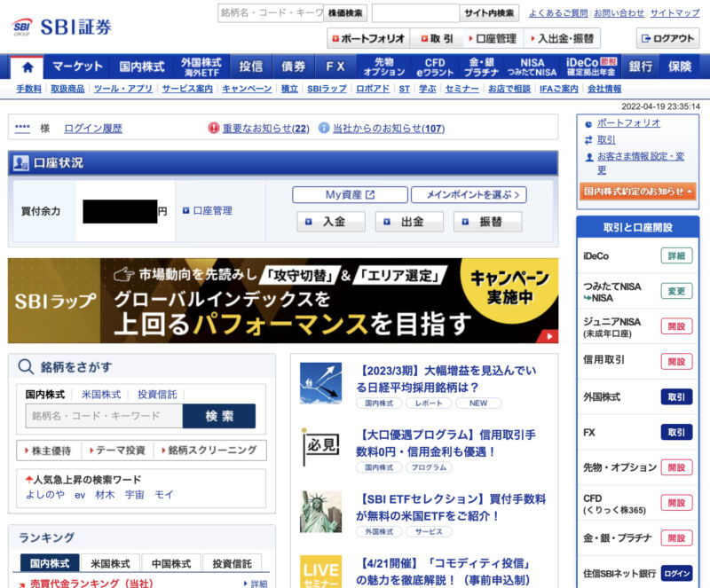Open the Statue of Liberty thumbnail

[321, 512]
